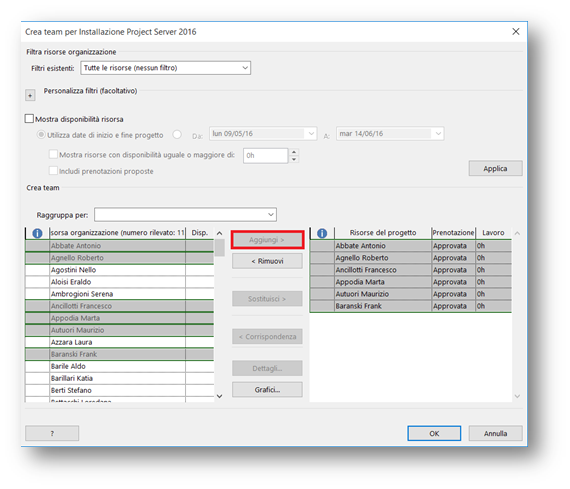Close the Crea team dialog
570x489 pixels.
pyautogui.click(x=515, y=32)
